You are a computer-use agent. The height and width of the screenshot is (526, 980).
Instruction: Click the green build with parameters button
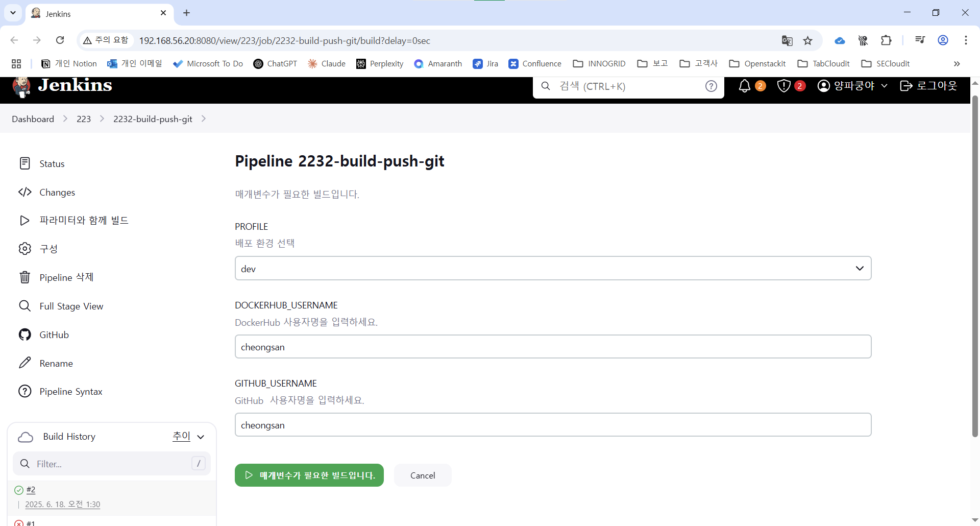[x=309, y=475]
